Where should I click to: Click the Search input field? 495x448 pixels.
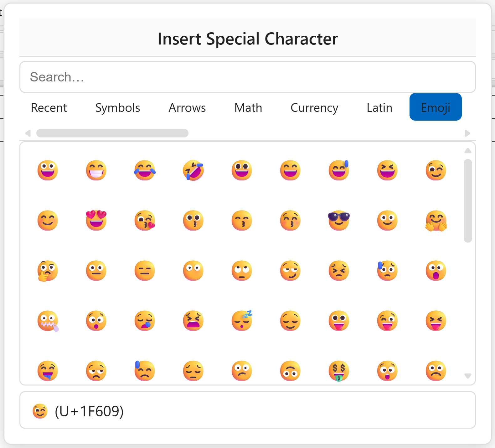pyautogui.click(x=247, y=77)
